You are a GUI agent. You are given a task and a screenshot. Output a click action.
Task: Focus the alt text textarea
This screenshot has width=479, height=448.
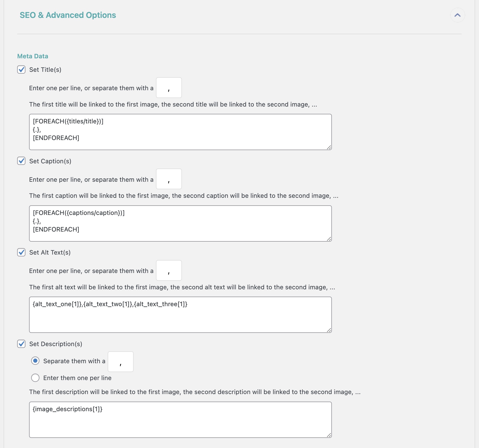(x=180, y=314)
